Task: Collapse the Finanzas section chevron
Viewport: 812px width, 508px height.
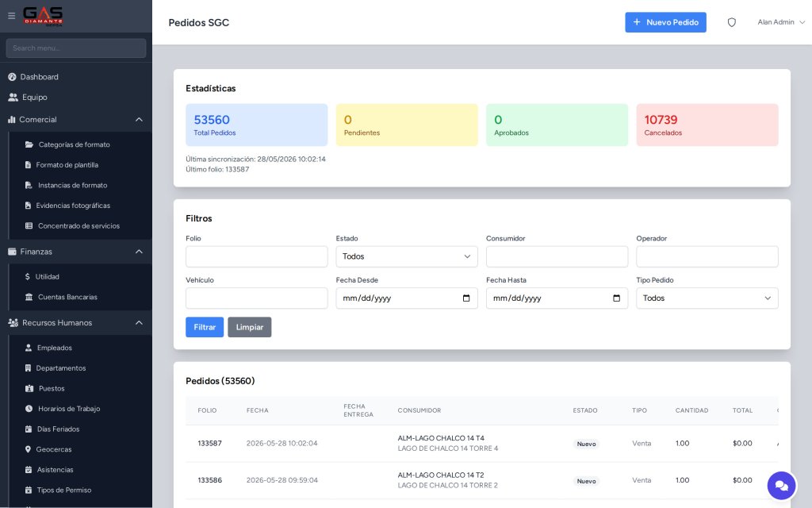Action: pos(139,252)
